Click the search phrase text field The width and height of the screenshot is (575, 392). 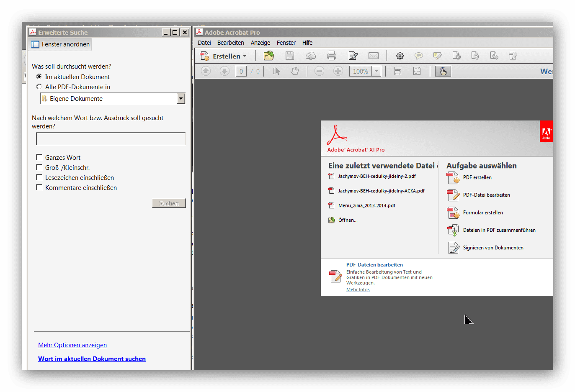pyautogui.click(x=111, y=139)
